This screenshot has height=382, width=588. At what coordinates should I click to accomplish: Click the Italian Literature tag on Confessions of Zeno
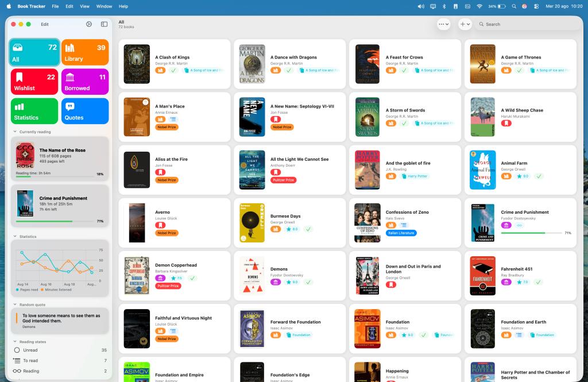click(401, 233)
